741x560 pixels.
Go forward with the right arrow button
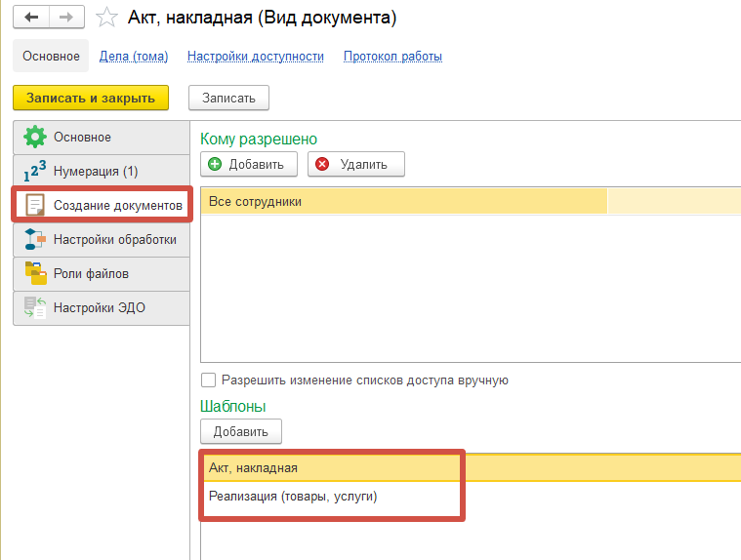[66, 18]
